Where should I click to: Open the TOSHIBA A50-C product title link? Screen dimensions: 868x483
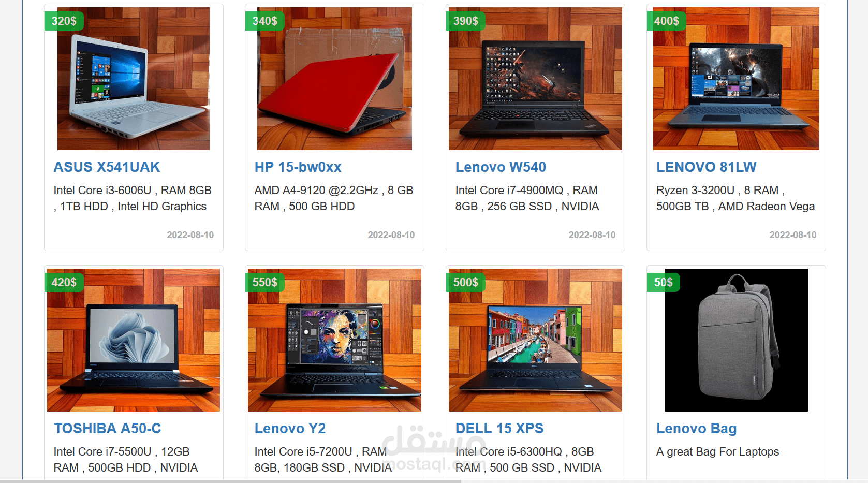coord(108,429)
